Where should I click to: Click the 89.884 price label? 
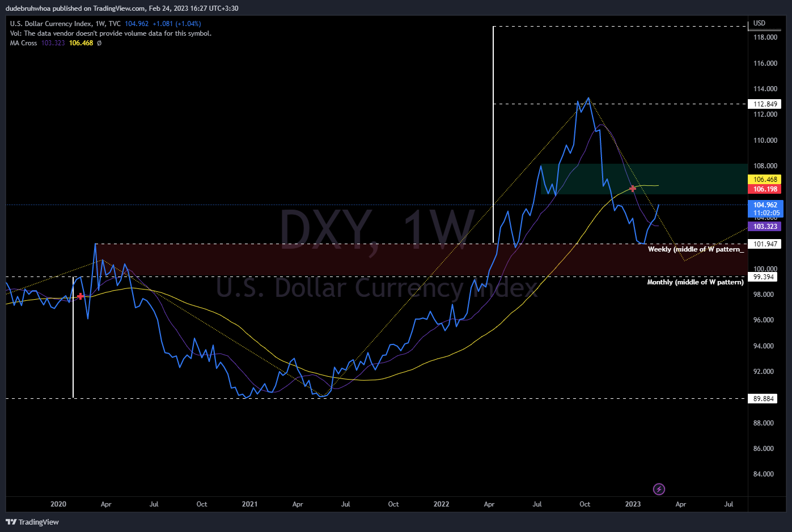[763, 398]
